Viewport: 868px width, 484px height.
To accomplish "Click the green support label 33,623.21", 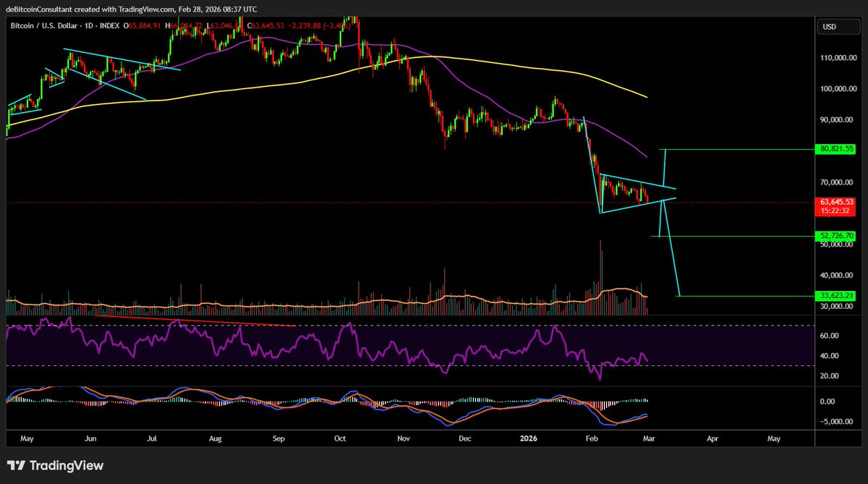I will [837, 297].
